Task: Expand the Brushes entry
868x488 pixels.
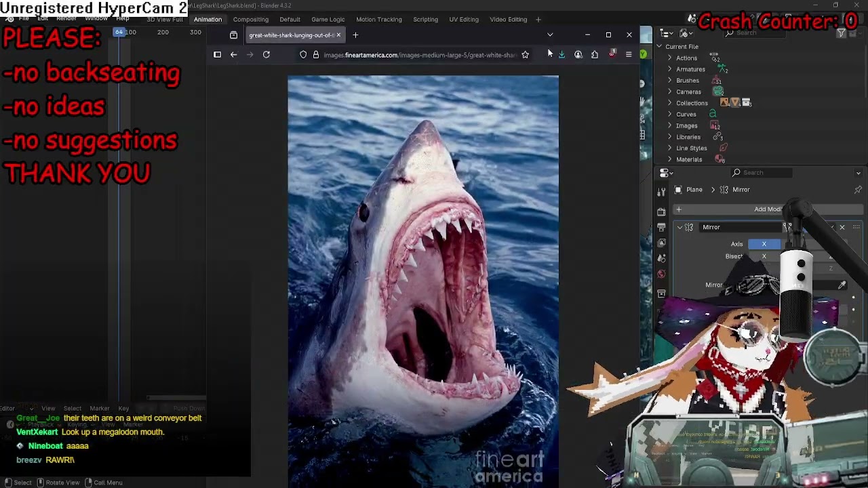Action: [x=670, y=81]
